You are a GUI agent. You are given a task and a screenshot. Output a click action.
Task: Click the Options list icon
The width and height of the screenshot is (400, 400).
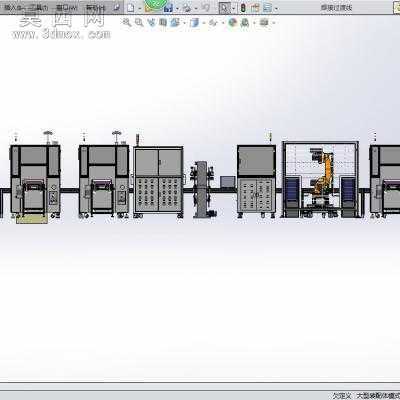coord(267,8)
